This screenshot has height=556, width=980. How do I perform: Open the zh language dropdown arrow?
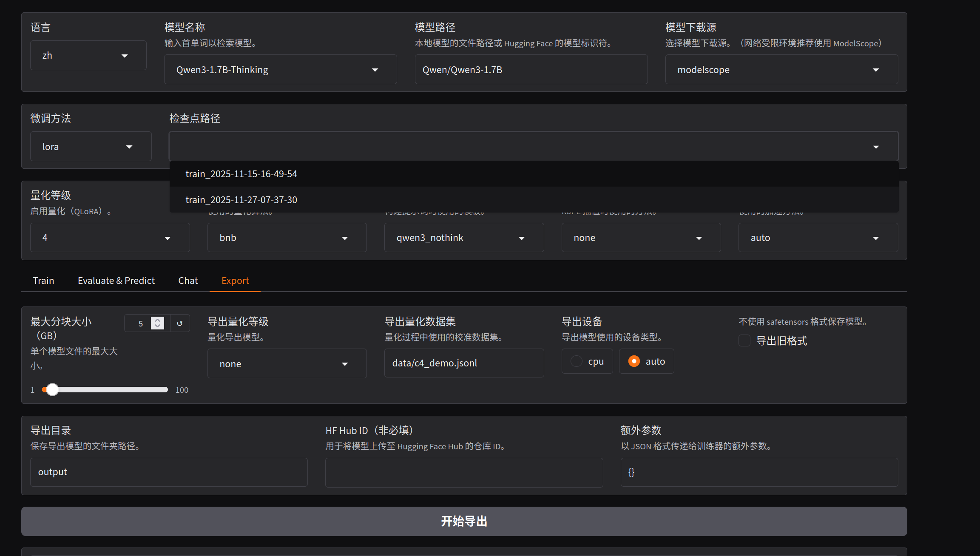tap(125, 56)
